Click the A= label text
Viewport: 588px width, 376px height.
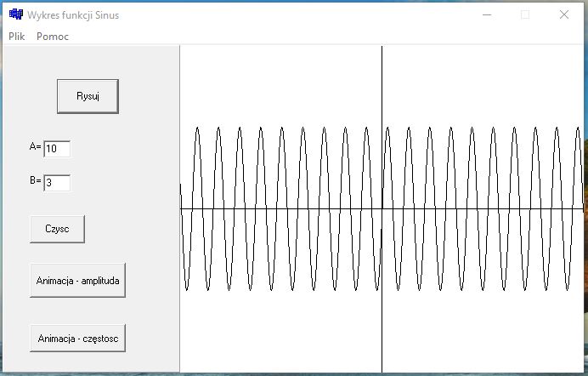click(35, 147)
